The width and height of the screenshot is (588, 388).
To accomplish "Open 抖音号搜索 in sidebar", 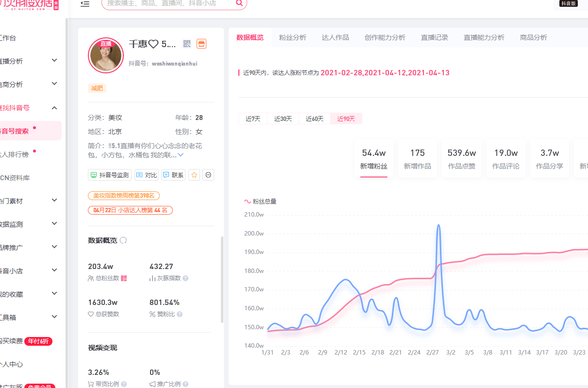I will [31, 131].
